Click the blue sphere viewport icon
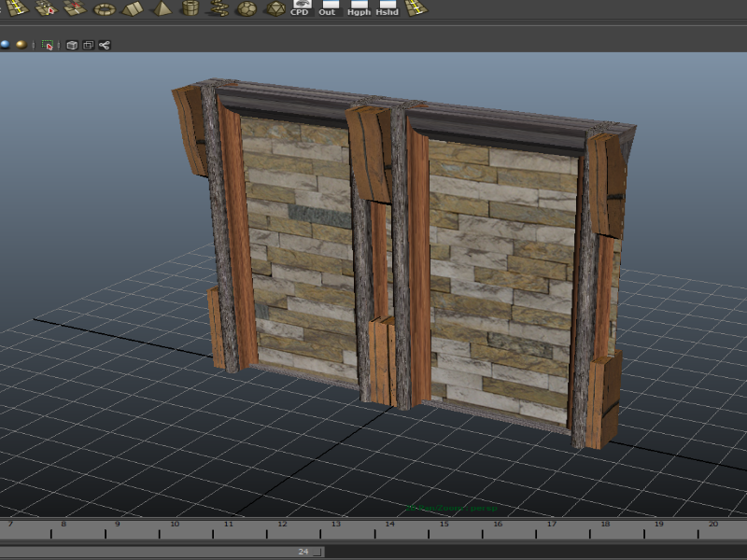 (x=5, y=44)
